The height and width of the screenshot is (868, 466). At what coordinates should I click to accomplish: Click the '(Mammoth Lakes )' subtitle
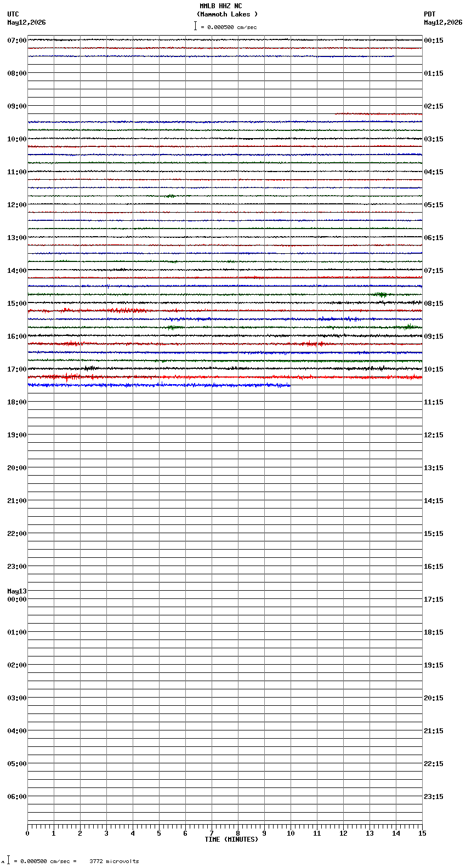tap(227, 14)
